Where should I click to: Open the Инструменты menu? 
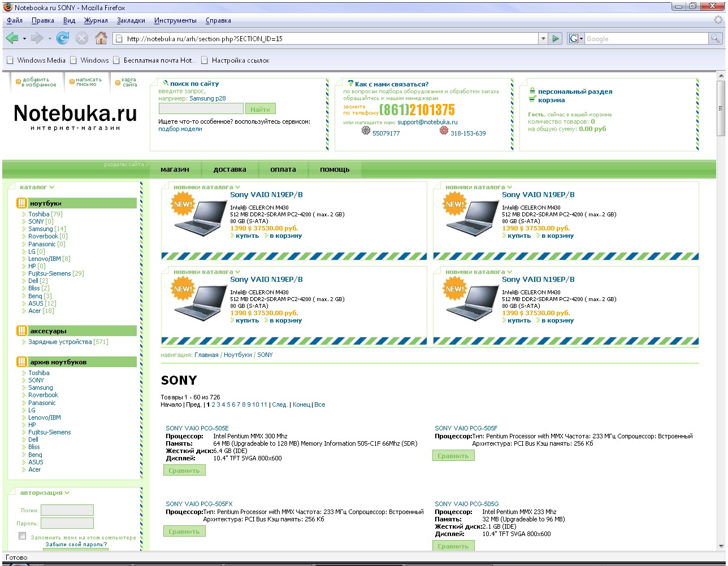click(175, 20)
